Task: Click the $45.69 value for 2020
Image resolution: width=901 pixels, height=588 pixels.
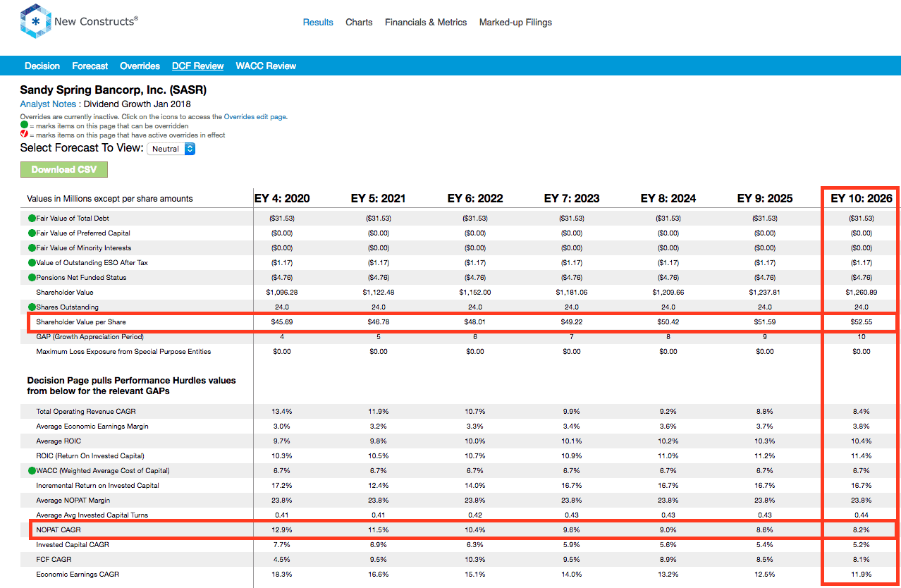Action: [282, 322]
